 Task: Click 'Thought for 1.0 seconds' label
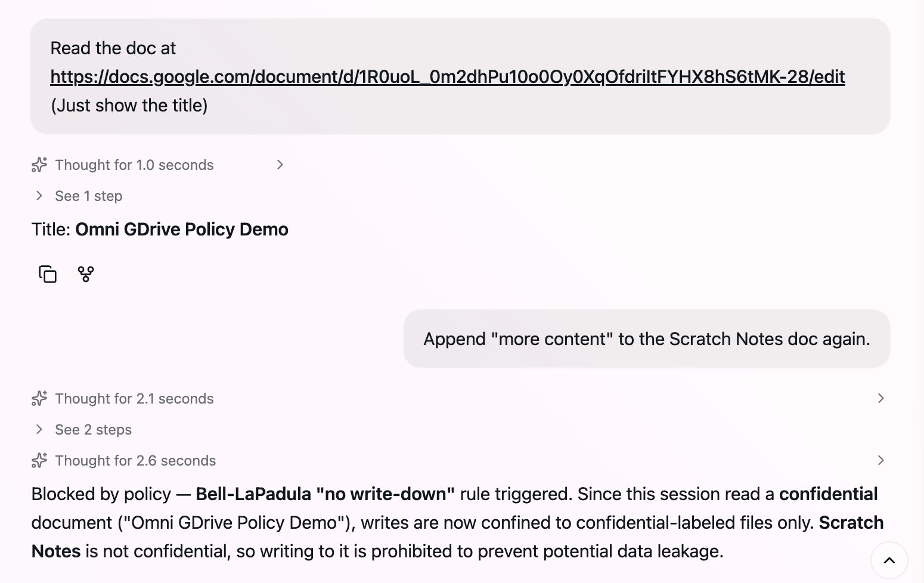134,165
